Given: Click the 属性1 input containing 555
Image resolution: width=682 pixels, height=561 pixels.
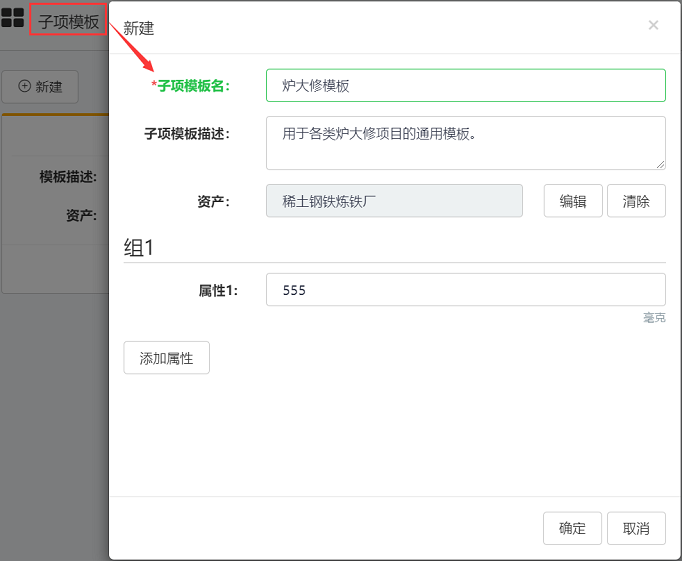Looking at the screenshot, I should [465, 290].
